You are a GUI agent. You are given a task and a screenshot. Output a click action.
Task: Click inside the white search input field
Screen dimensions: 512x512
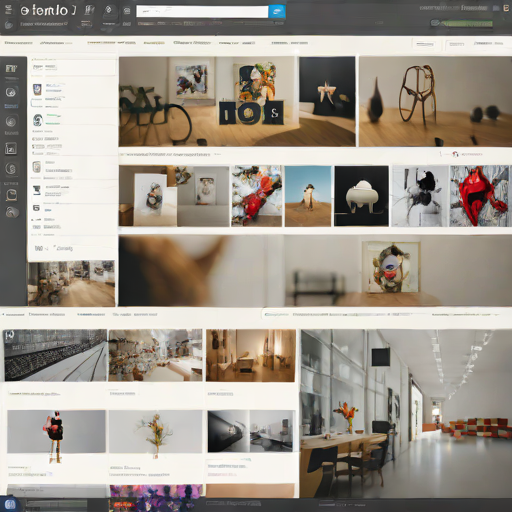[202, 12]
